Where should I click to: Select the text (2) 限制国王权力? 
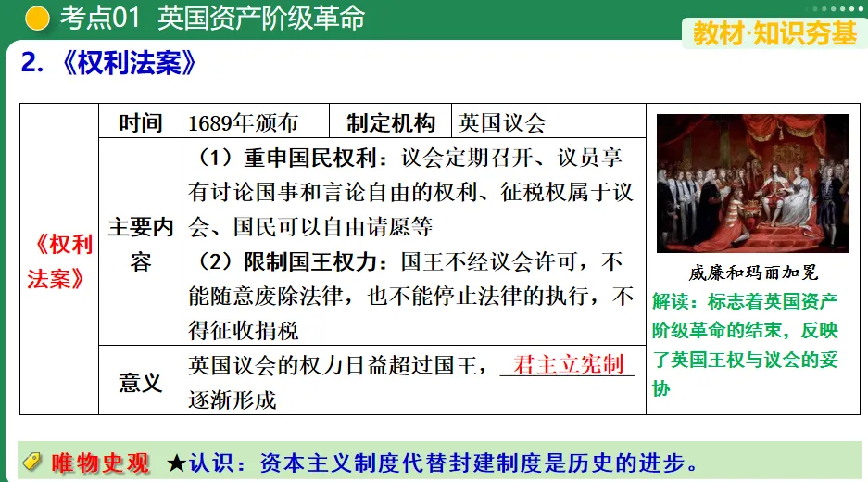point(290,261)
